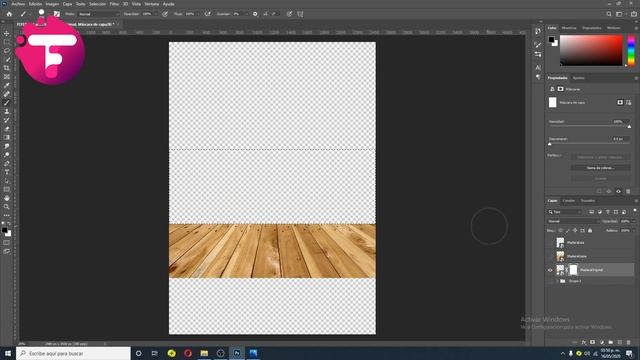Open the Imagen menu
Viewport: 640px width, 360px height.
(x=52, y=4)
